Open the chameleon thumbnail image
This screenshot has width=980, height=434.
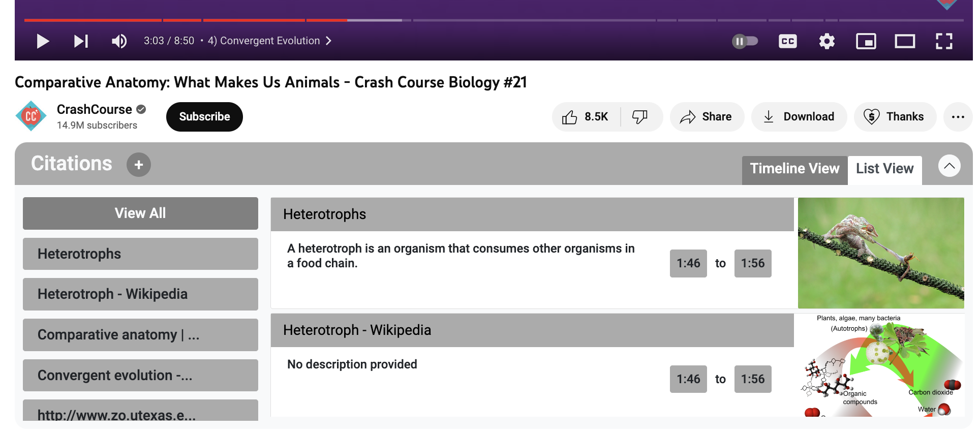point(881,253)
